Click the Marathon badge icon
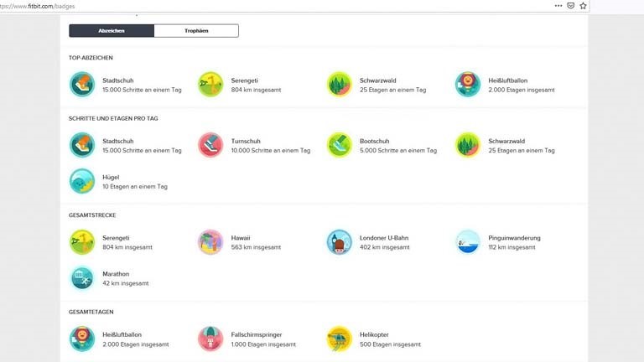644x362 pixels. coord(82,278)
